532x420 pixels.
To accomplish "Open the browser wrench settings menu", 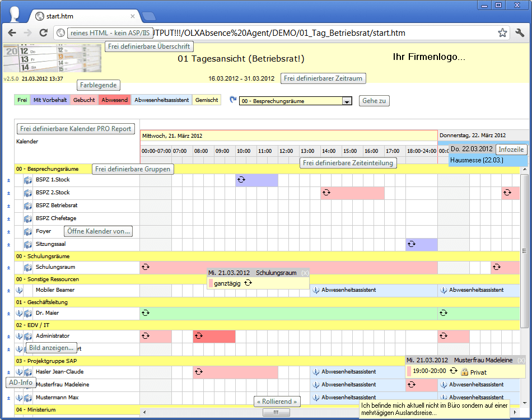I will (x=519, y=33).
